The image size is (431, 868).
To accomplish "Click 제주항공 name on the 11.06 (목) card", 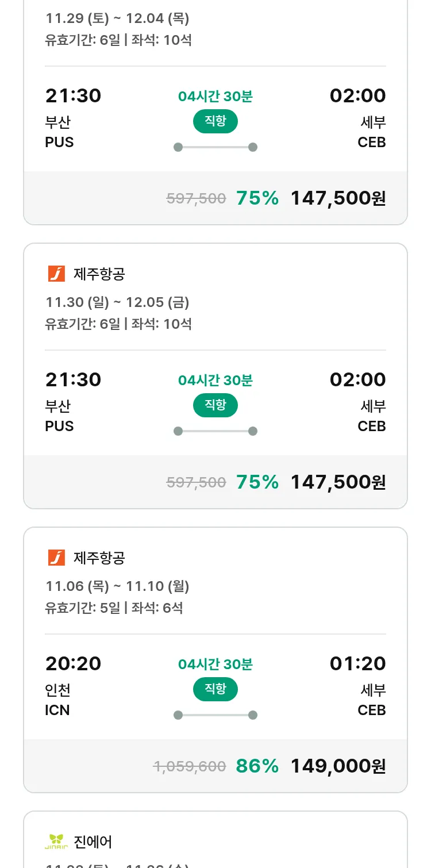I will (x=99, y=558).
